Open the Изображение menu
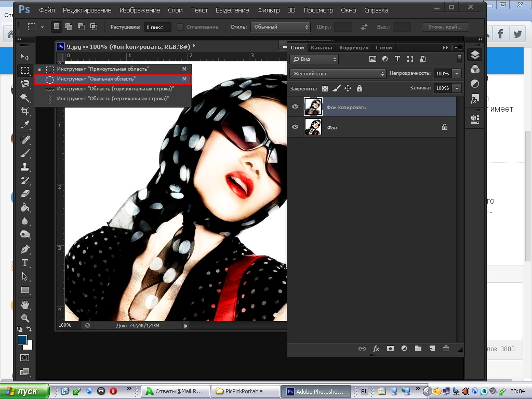 pyautogui.click(x=139, y=10)
